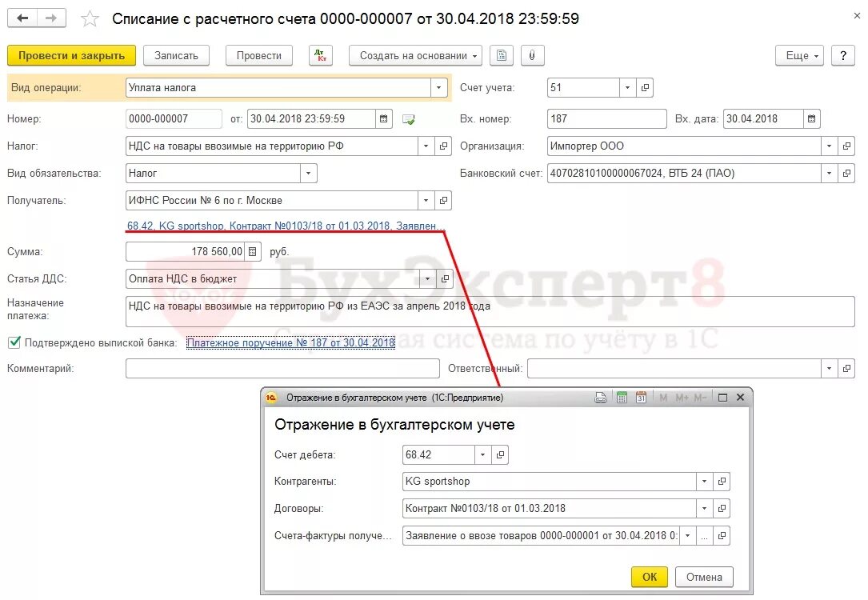Open the Счет учета 51 account form
Image resolution: width=868 pixels, height=600 pixels.
click(645, 87)
